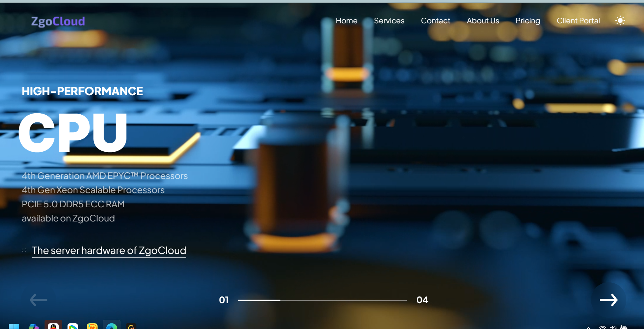Follow 'The server hardware of ZgoCloud' link
Image resolution: width=644 pixels, height=329 pixels.
(109, 250)
